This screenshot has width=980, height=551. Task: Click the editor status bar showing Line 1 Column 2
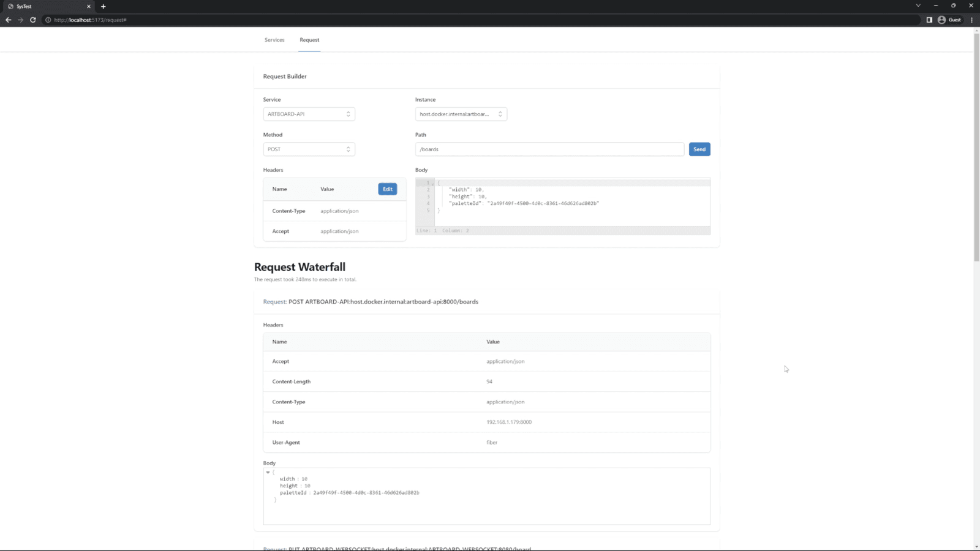pos(563,230)
